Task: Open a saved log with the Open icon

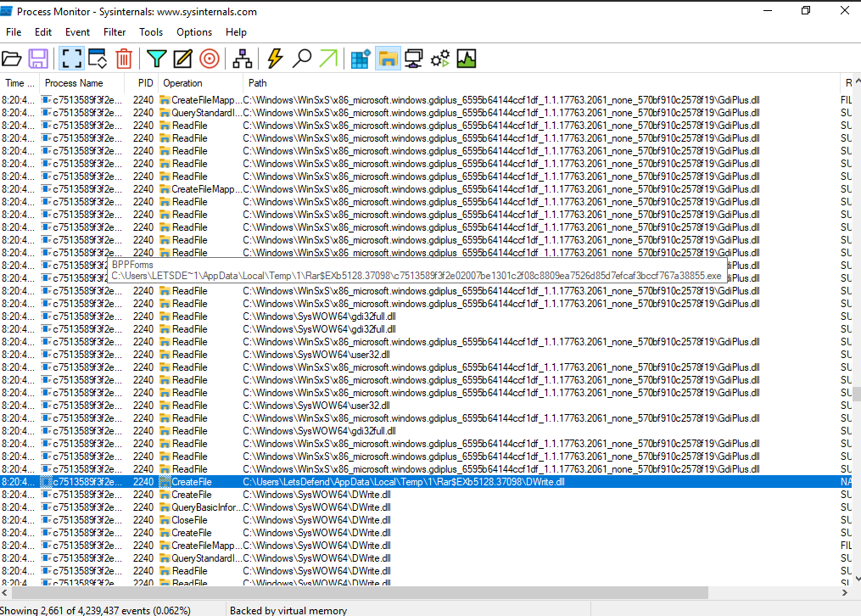Action: (12, 59)
